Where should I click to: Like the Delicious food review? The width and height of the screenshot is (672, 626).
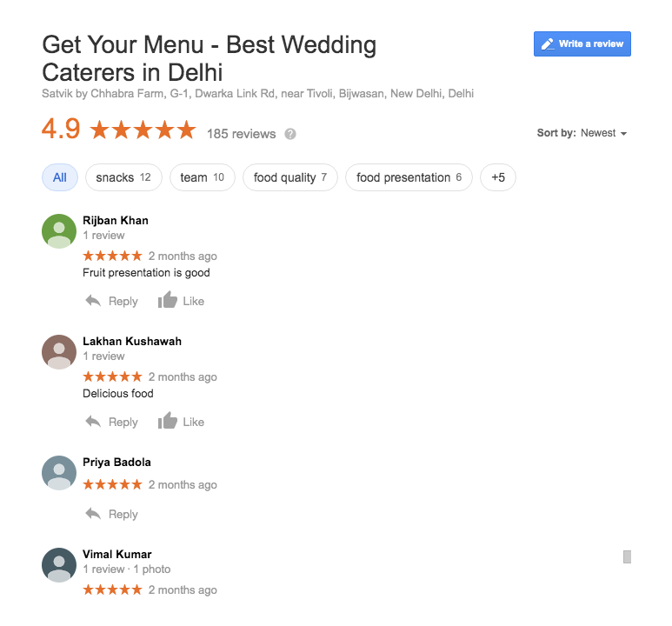point(181,422)
